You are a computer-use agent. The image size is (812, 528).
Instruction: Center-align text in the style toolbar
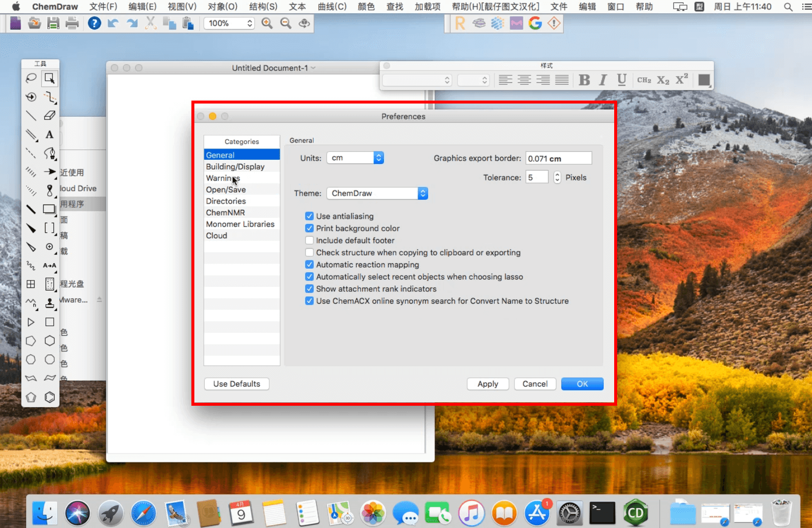(524, 80)
